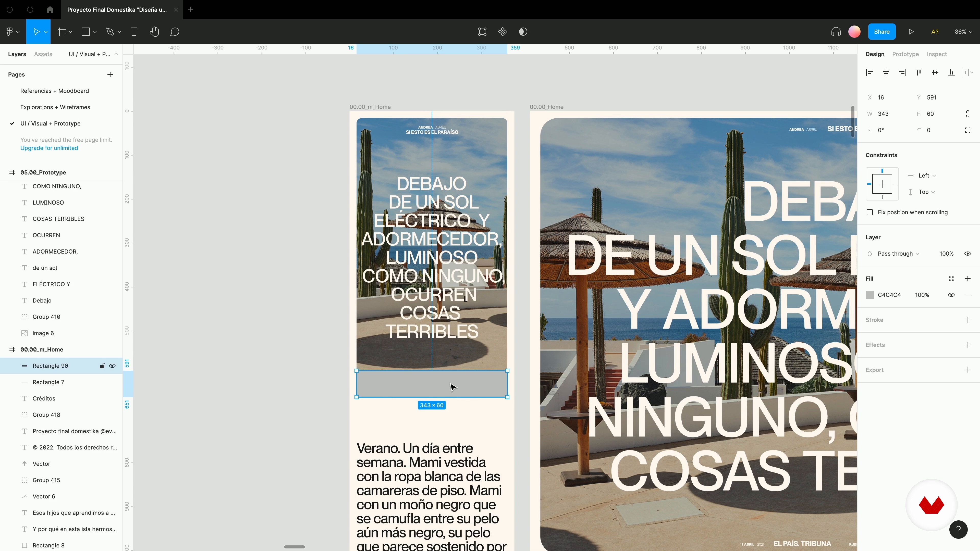Align selection to right
Image resolution: width=980 pixels, height=551 pixels.
pos(902,72)
